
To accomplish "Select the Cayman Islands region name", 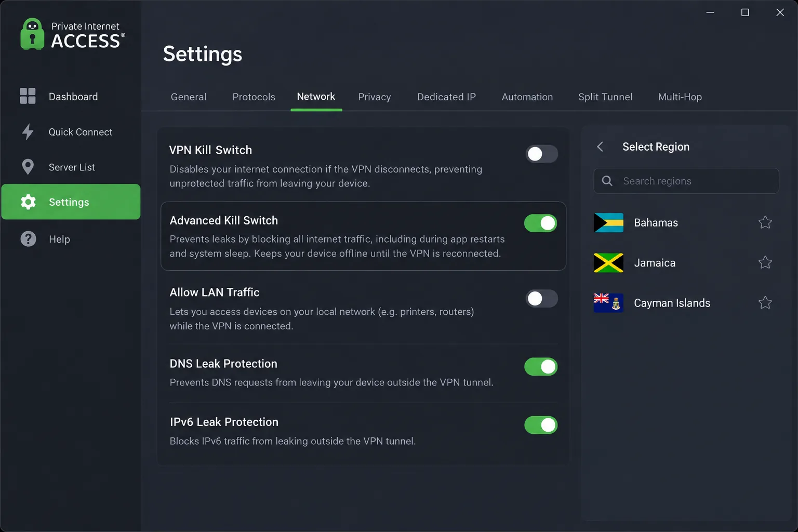I will point(672,303).
